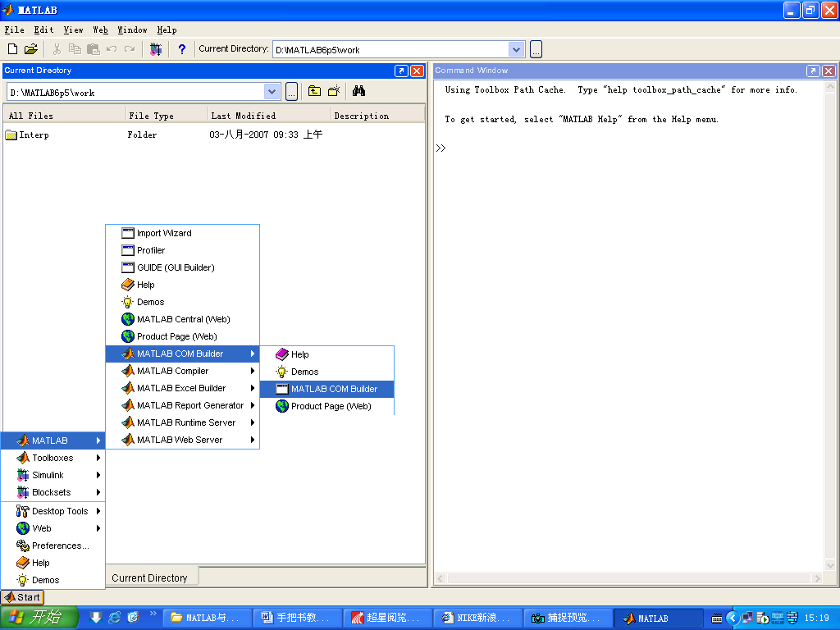
Task: Click the Windows Start button in the taskbar
Action: [x=39, y=617]
